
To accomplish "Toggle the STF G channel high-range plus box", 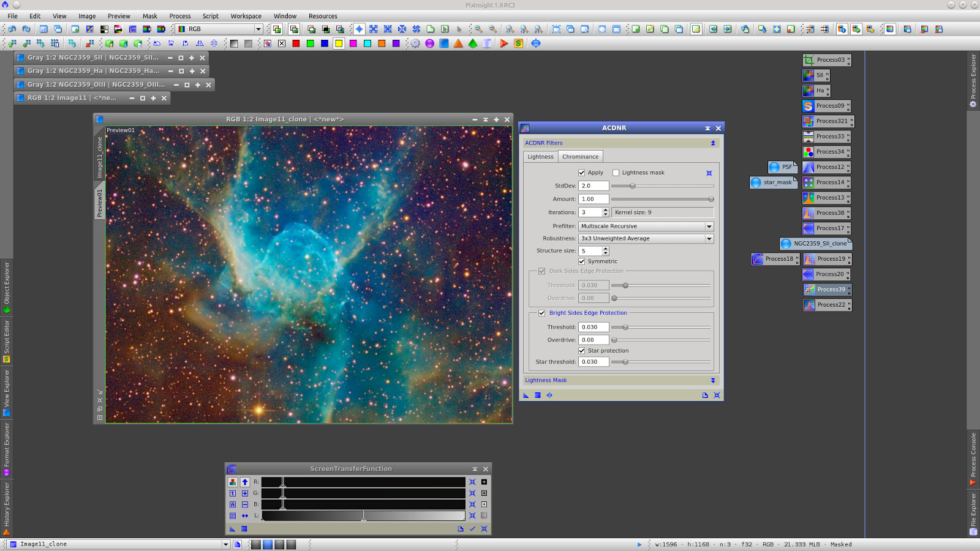I will pyautogui.click(x=484, y=493).
